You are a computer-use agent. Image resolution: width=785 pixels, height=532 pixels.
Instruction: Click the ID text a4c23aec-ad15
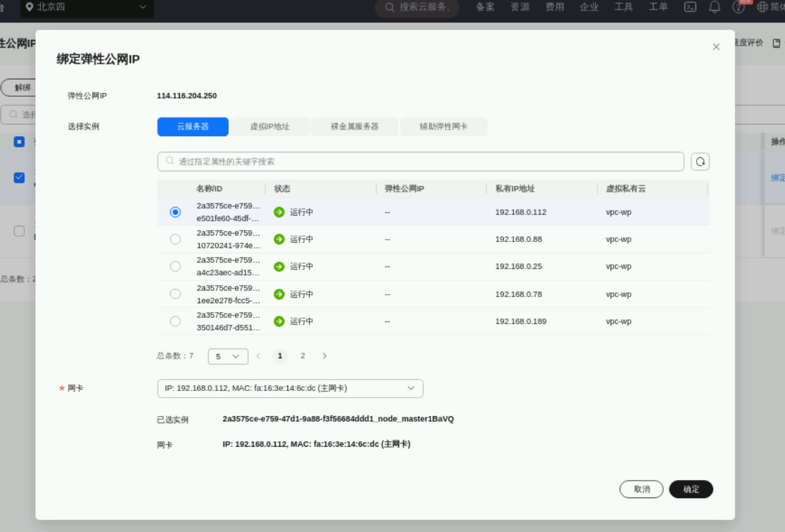(228, 273)
